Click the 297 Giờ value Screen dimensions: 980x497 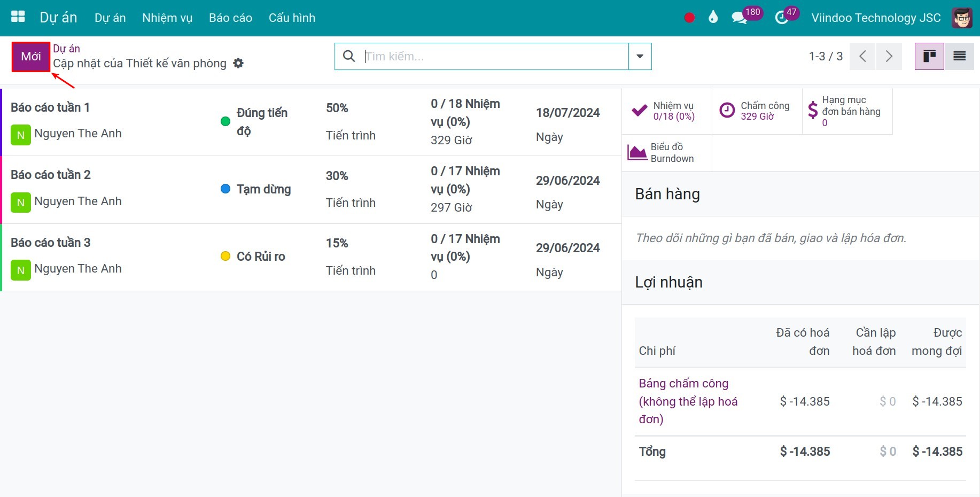(x=452, y=207)
